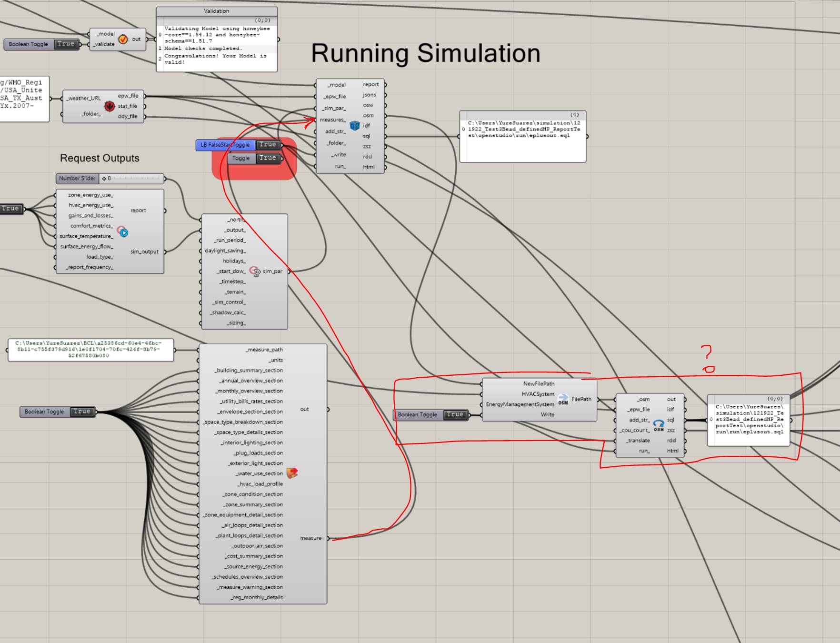Click the Model to OSM cube icon

coord(355,126)
